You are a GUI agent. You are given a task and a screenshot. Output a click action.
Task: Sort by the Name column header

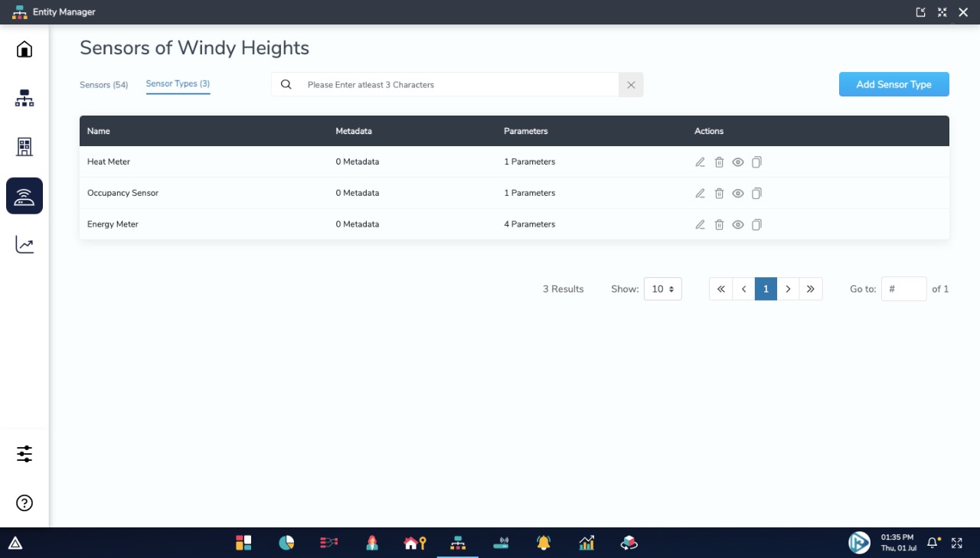(x=99, y=131)
